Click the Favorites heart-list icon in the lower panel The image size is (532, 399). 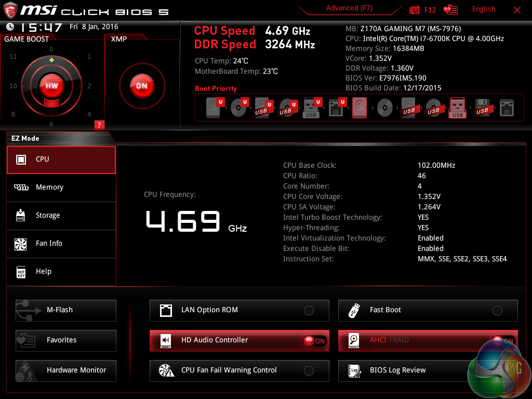26,340
